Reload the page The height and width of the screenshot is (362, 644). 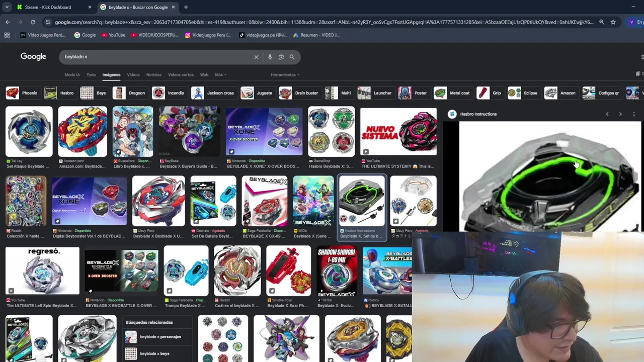pyautogui.click(x=33, y=22)
